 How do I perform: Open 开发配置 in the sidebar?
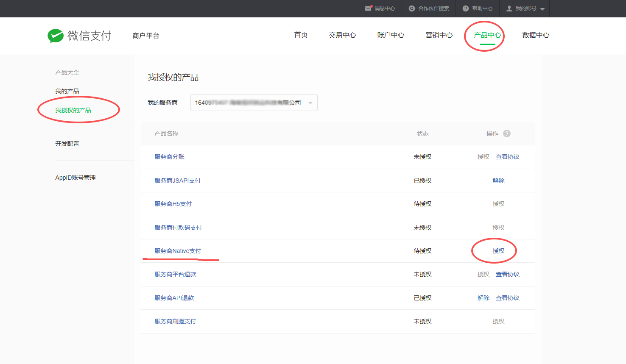point(67,144)
